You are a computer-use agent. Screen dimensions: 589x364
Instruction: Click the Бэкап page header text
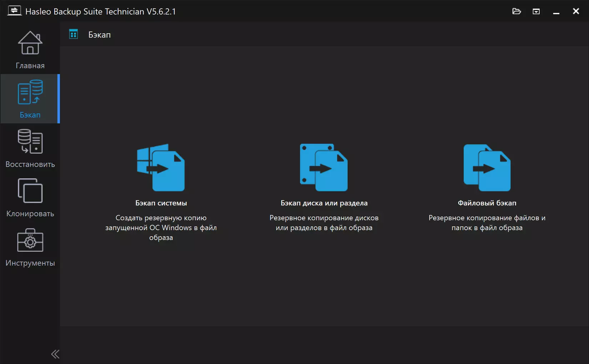(100, 35)
